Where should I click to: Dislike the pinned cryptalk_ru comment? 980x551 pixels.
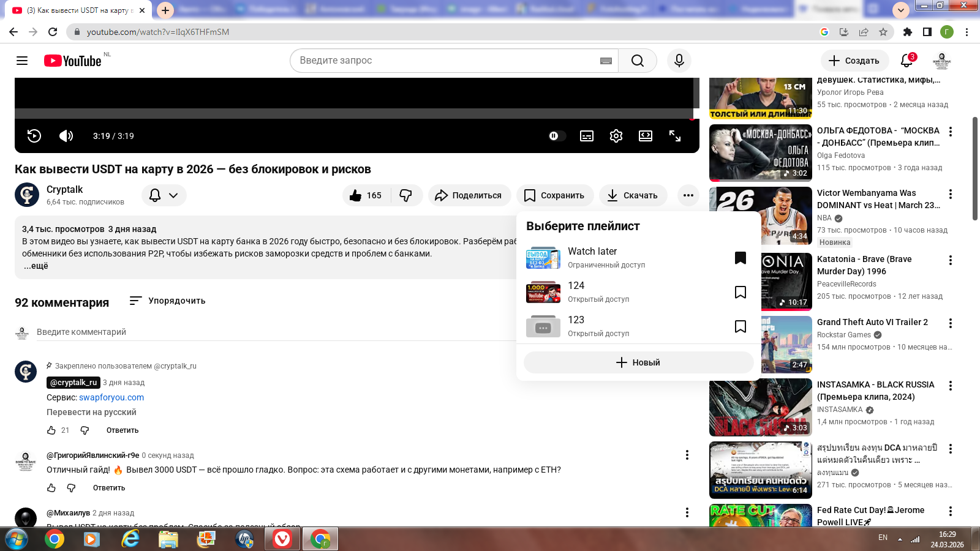pos(85,430)
